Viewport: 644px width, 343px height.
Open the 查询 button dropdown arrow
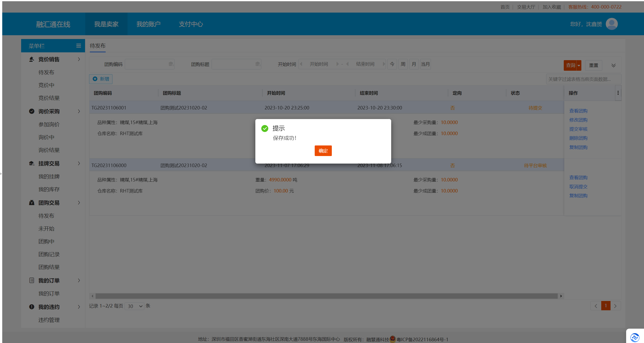click(579, 65)
